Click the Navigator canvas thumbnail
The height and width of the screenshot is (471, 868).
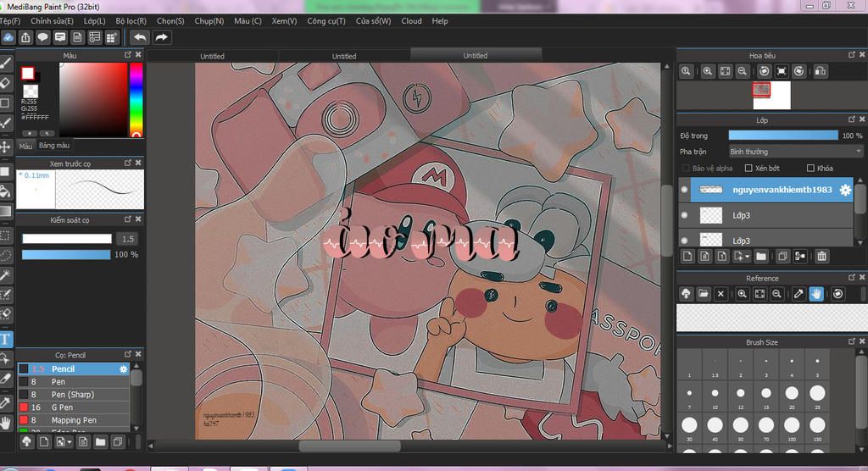point(772,96)
